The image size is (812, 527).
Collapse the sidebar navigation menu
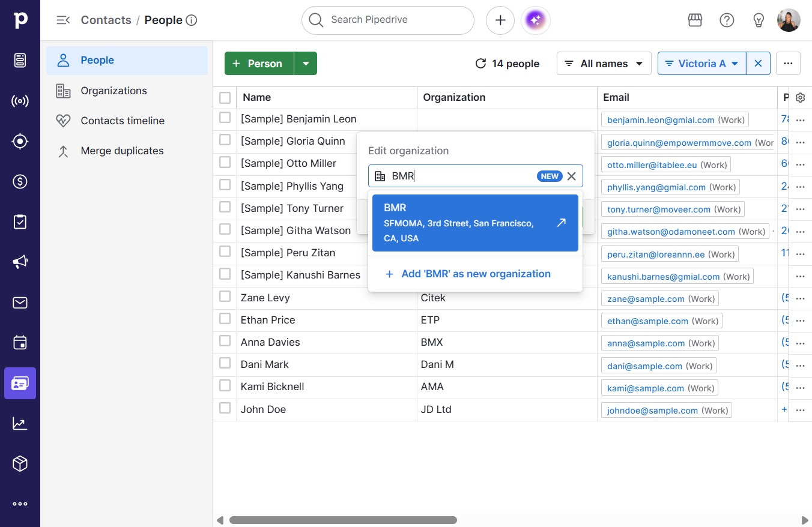63,20
